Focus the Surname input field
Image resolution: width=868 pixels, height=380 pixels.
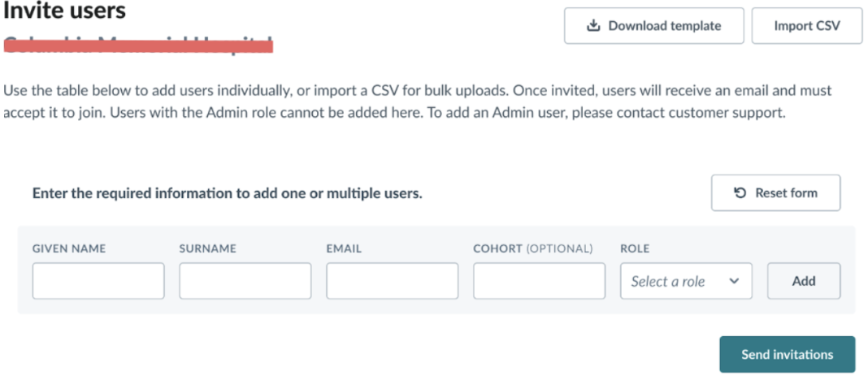click(x=245, y=281)
